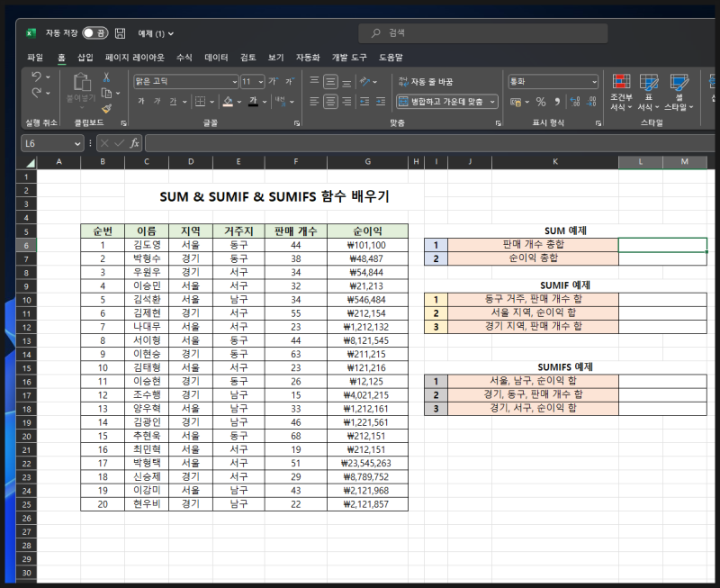Expand the borders dropdown arrow
This screenshot has height=588, width=720.
coord(211,102)
